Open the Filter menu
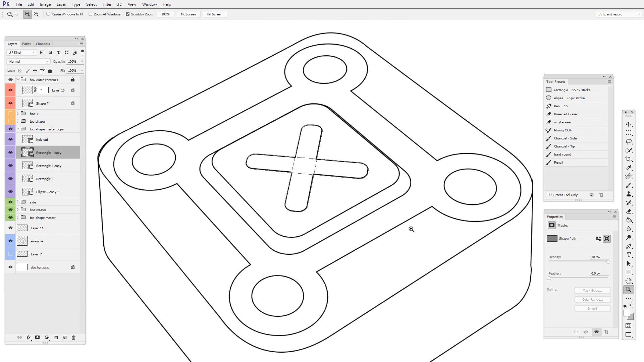Image resolution: width=644 pixels, height=362 pixels. [107, 4]
